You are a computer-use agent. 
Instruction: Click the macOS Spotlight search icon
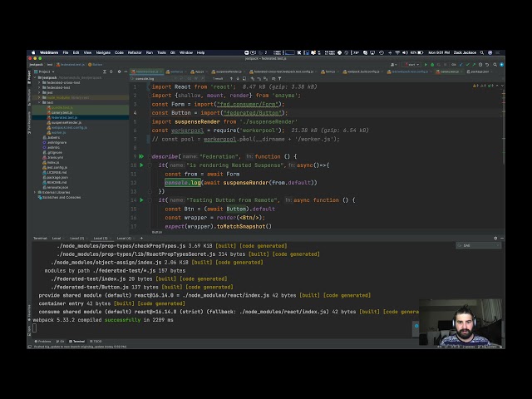coord(482,52)
